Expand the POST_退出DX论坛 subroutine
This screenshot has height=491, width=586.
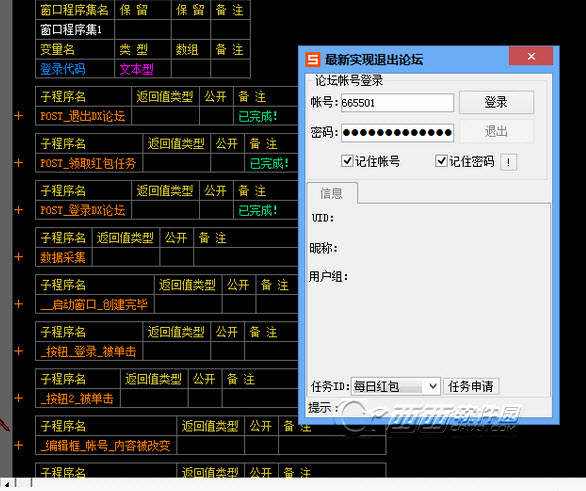tap(18, 116)
